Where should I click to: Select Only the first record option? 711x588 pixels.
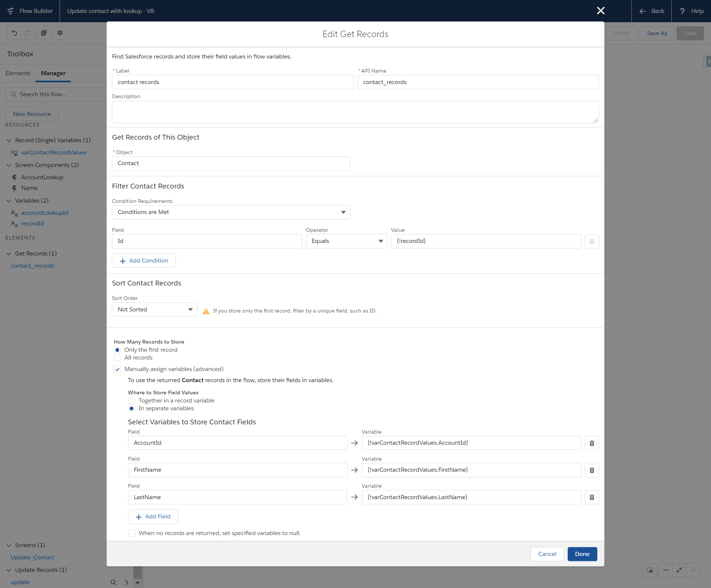[x=117, y=350]
